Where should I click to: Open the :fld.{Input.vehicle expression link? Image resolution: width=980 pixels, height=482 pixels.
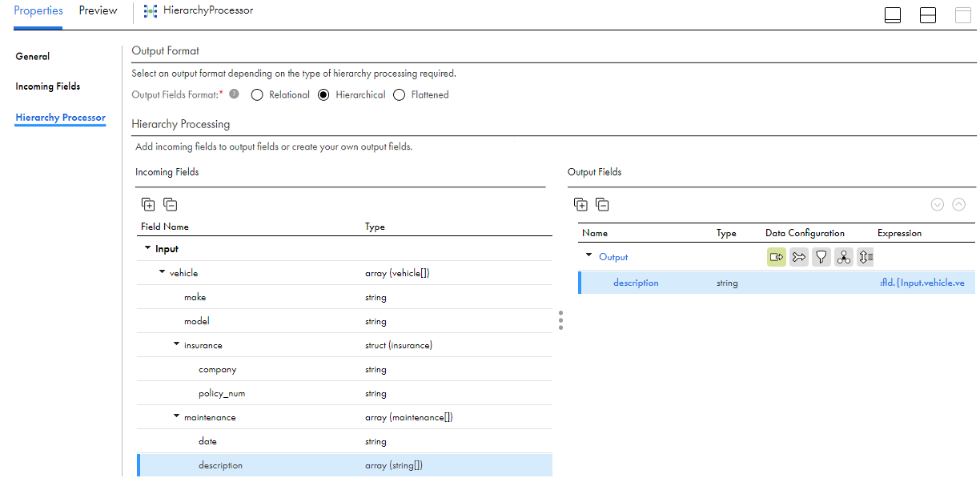tap(921, 283)
